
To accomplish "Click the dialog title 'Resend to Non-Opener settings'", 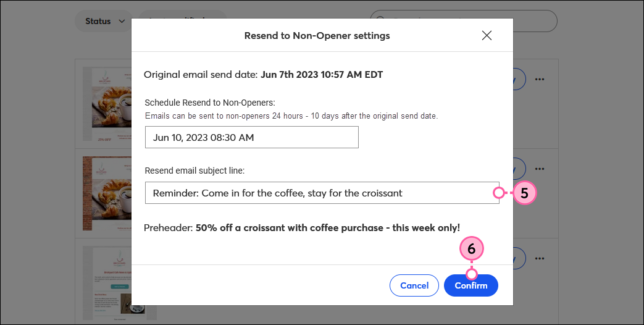I will coord(317,36).
